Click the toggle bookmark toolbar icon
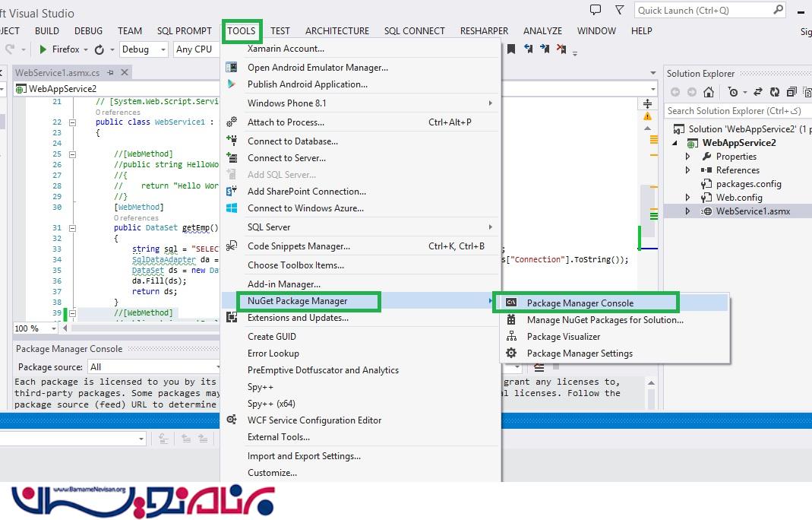The image size is (812, 520). click(x=511, y=49)
